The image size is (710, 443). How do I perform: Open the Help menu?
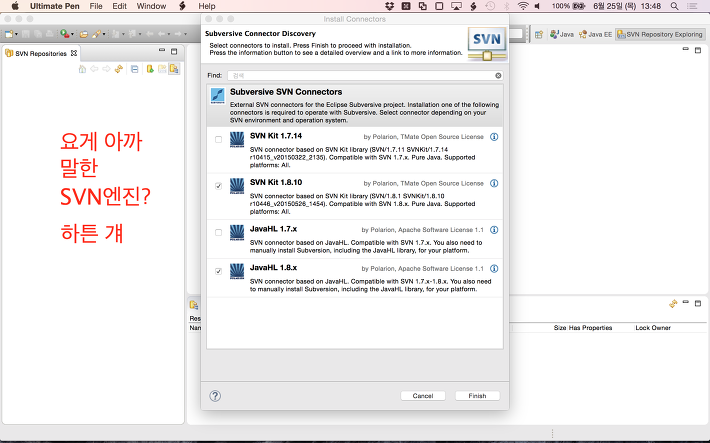tap(206, 6)
